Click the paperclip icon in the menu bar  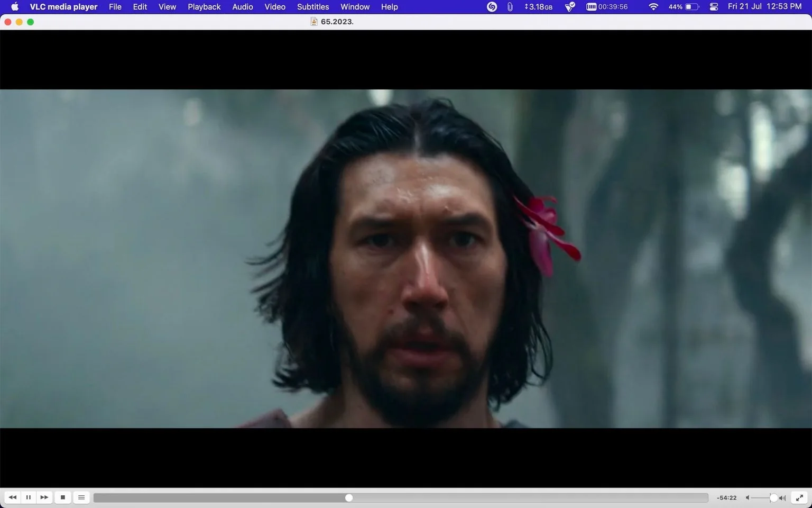(510, 7)
